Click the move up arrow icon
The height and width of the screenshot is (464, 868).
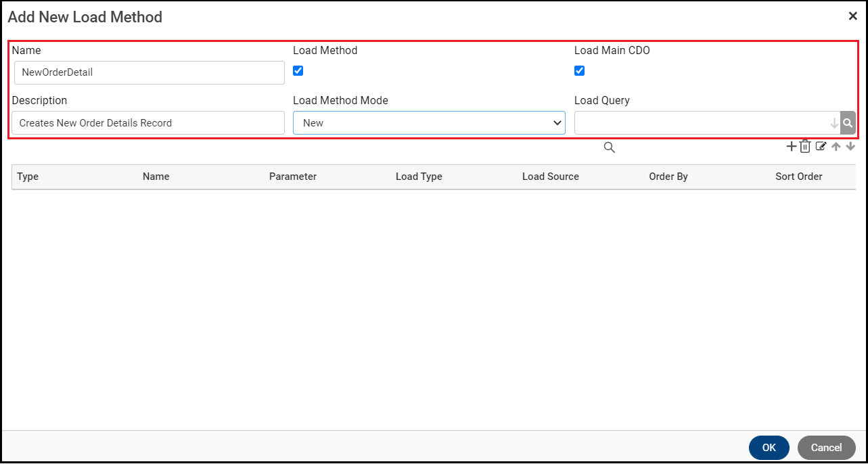click(x=836, y=146)
